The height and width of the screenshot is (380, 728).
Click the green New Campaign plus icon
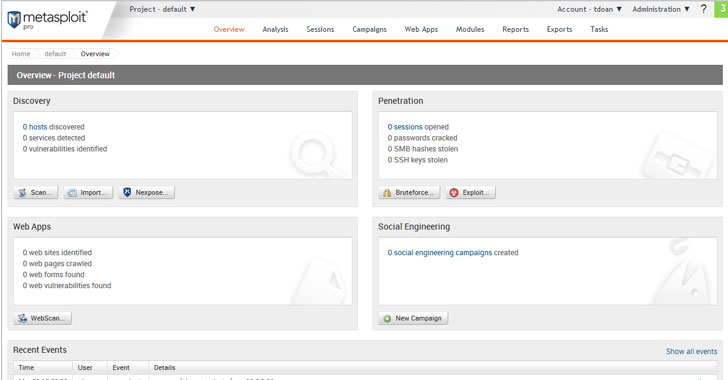(387, 318)
